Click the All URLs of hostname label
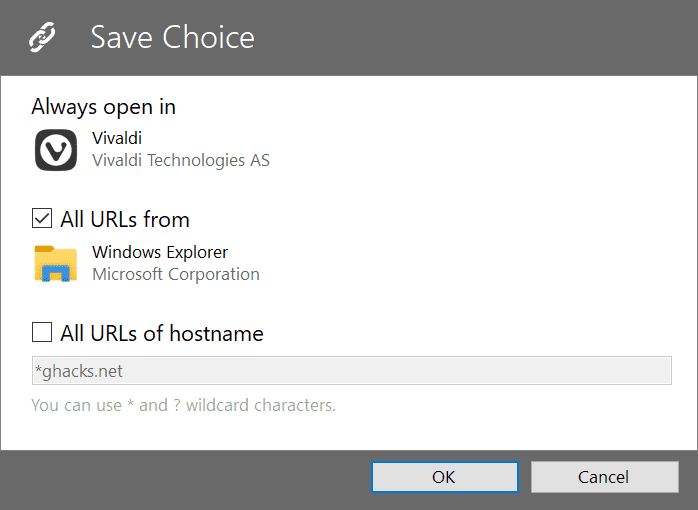The width and height of the screenshot is (698, 510). pos(162,333)
